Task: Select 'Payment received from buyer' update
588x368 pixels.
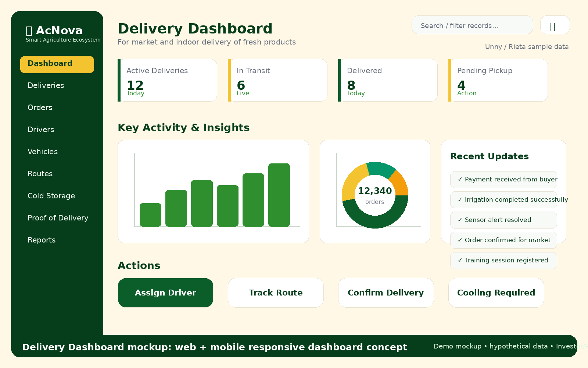Action: [x=503, y=180]
